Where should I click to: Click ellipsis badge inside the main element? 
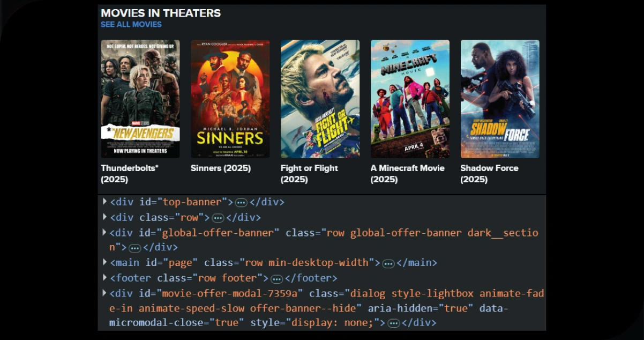[x=388, y=263]
